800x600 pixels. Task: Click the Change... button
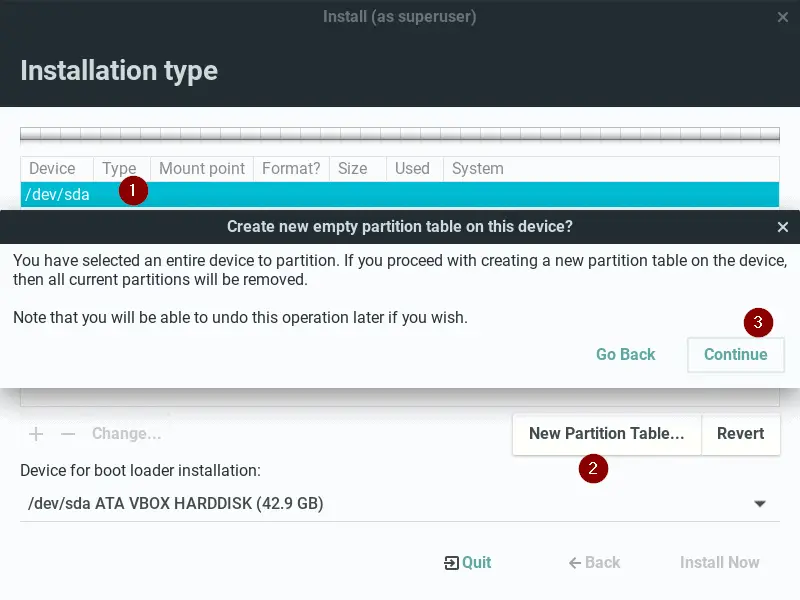(x=127, y=434)
